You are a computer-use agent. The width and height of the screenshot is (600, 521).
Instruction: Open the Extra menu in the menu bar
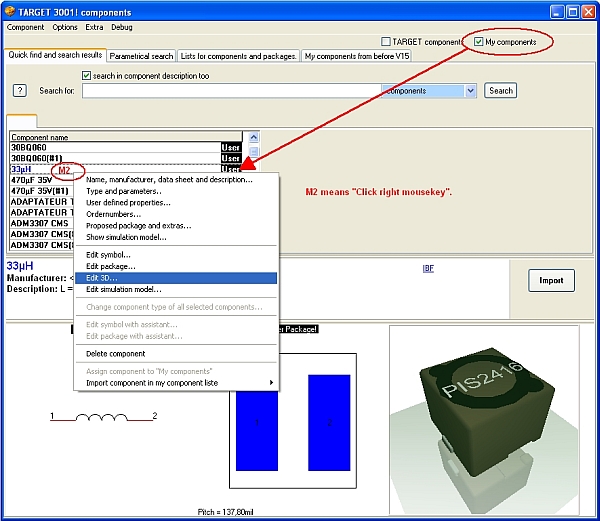[x=94, y=27]
